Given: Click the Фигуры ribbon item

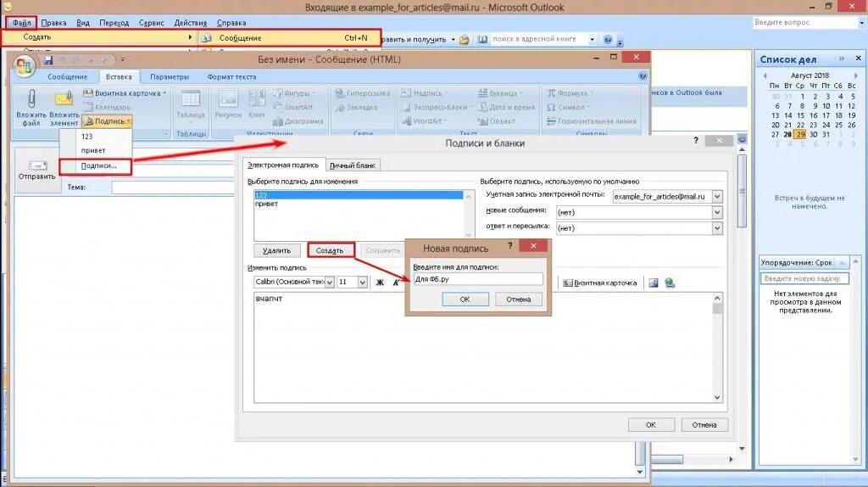Looking at the screenshot, I should 294,93.
